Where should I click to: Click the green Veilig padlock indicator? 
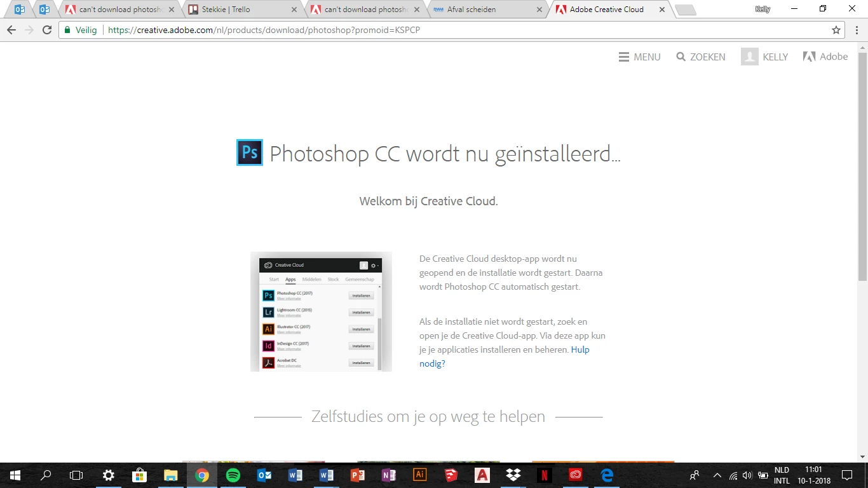click(80, 30)
